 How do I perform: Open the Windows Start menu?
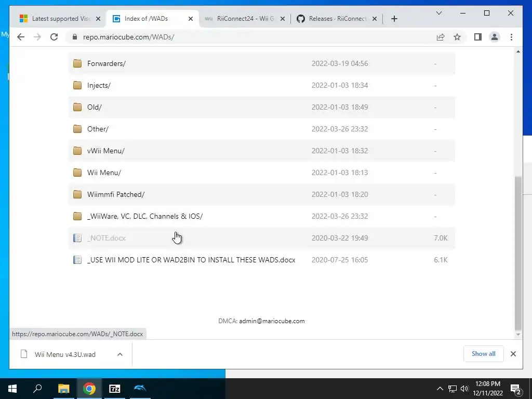pos(12,389)
